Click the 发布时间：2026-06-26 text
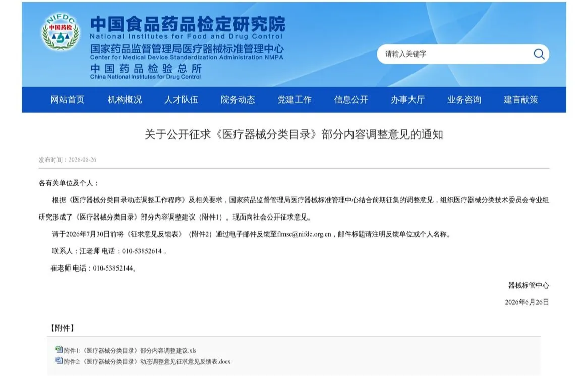 (68, 160)
